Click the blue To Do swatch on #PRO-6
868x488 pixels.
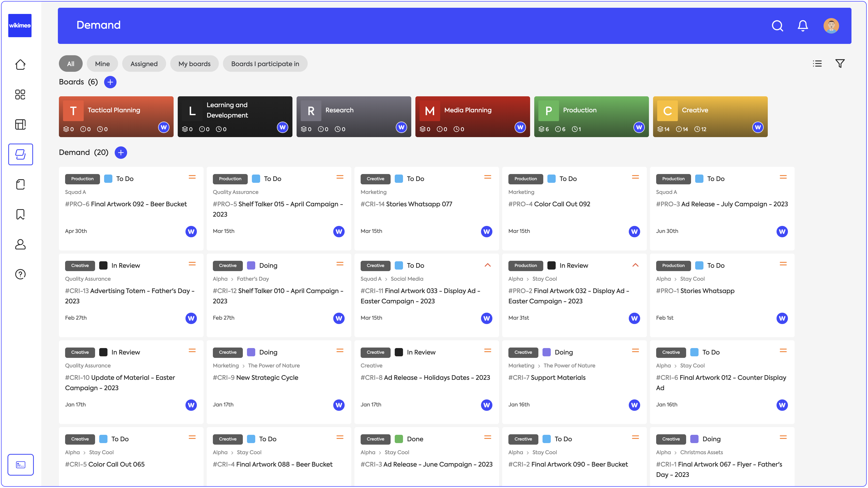coord(108,179)
